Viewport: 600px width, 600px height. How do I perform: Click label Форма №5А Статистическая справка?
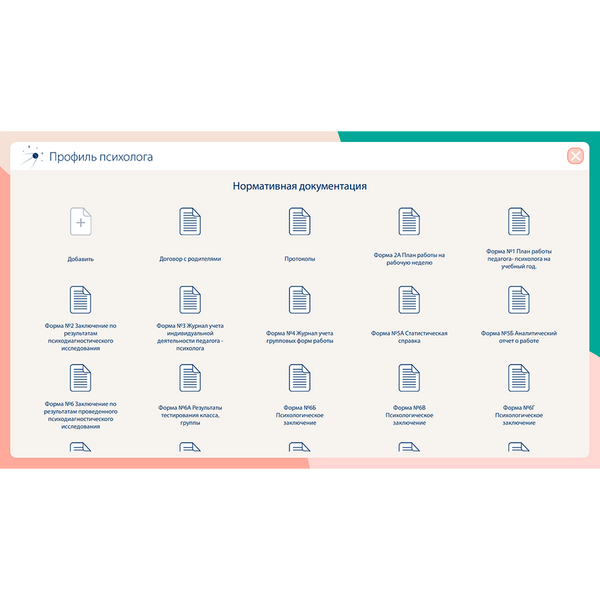coord(409,337)
